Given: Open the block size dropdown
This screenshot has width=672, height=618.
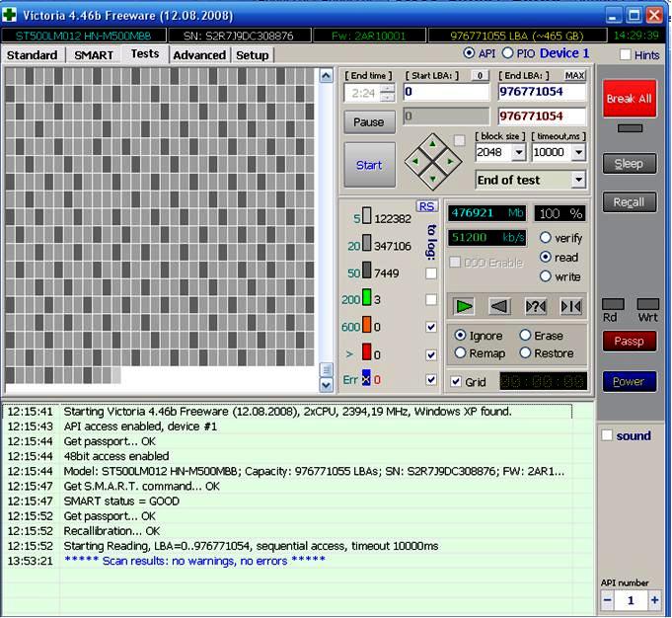Looking at the screenshot, I should [x=519, y=152].
